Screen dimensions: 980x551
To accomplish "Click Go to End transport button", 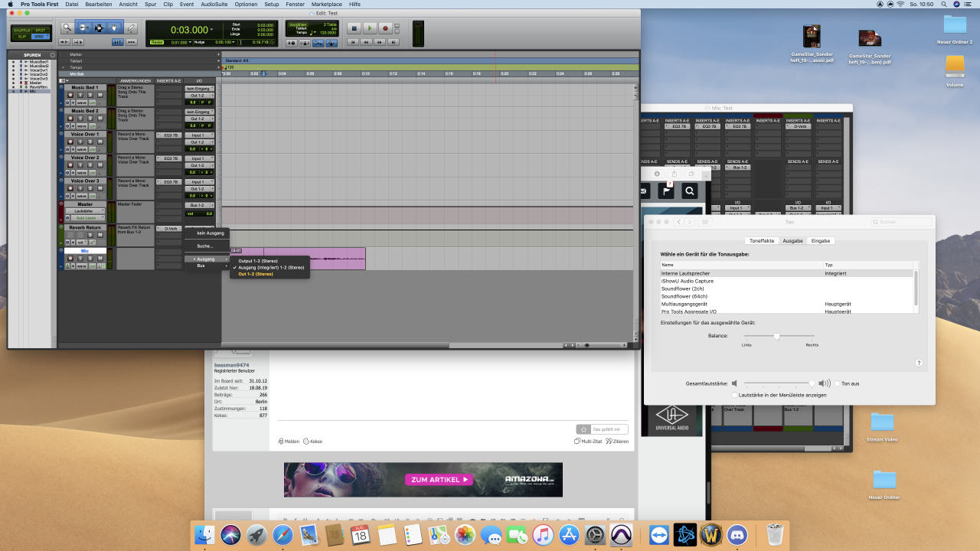I will tap(393, 42).
